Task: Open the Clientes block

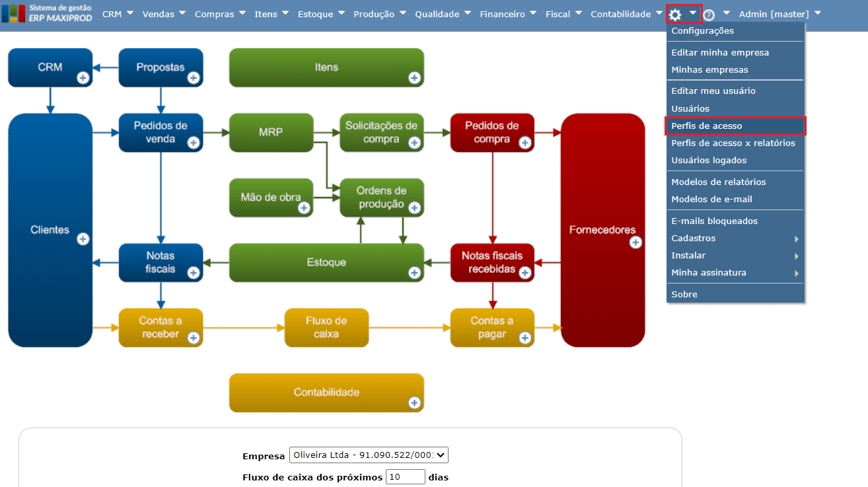Action: pos(50,230)
